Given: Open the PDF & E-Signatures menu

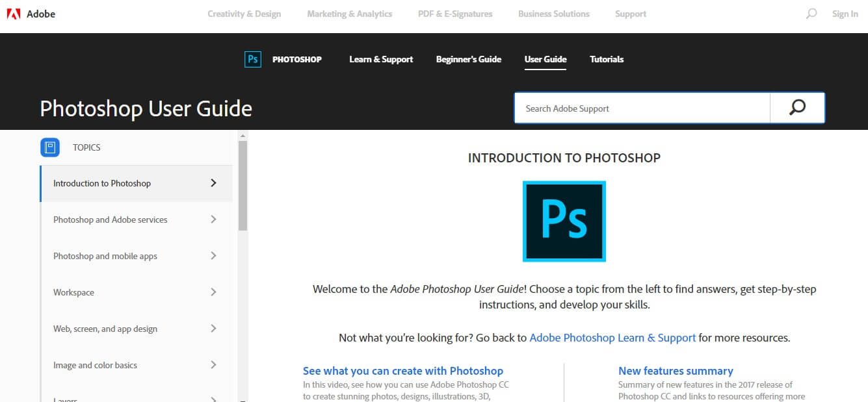Looking at the screenshot, I should coord(455,14).
